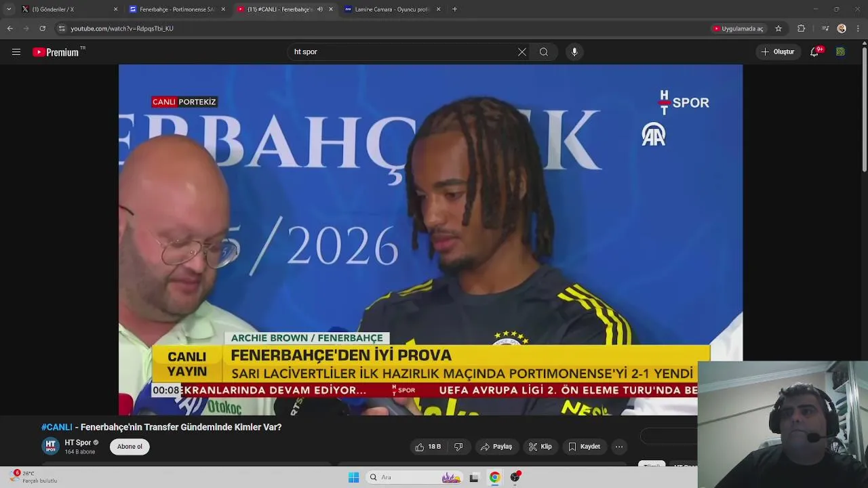Start voice search with microphone icon
The image size is (868, 488).
[574, 52]
